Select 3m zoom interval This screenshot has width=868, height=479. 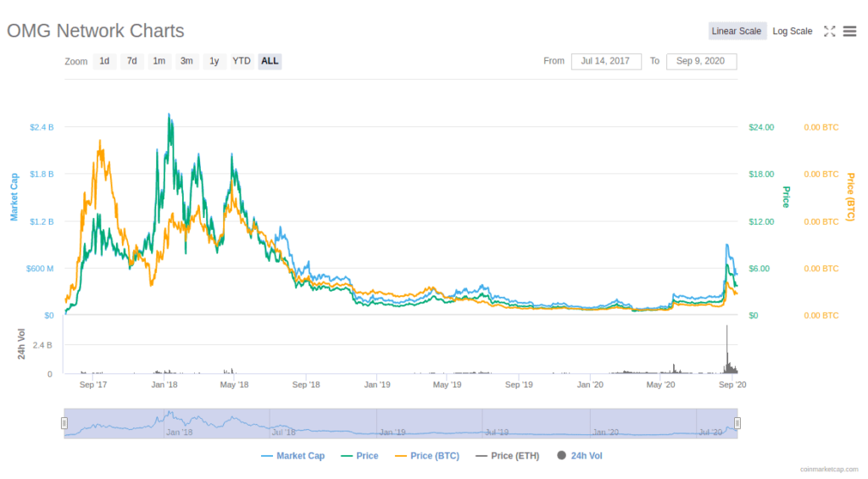pos(186,61)
